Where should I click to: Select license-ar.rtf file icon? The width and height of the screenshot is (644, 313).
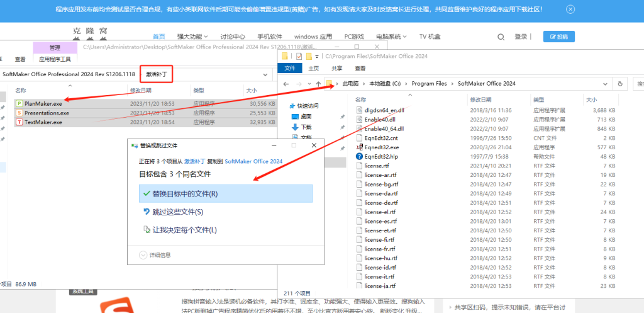click(359, 175)
